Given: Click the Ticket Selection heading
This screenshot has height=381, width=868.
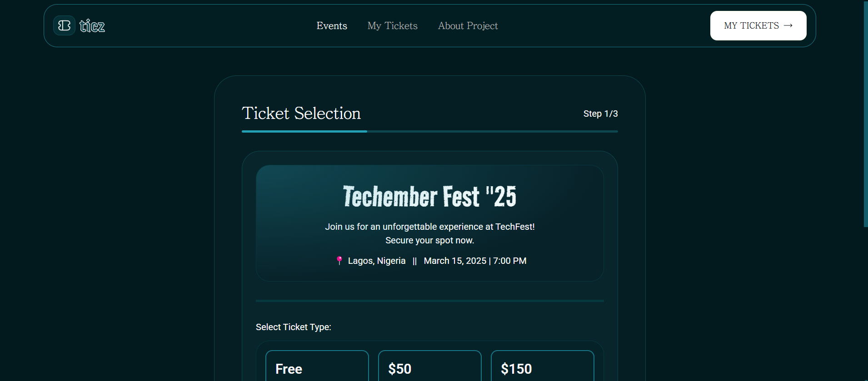Looking at the screenshot, I should click(x=301, y=113).
